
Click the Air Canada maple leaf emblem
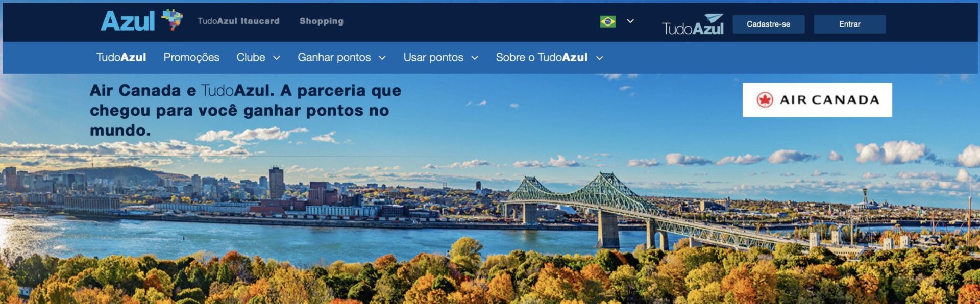tap(765, 100)
